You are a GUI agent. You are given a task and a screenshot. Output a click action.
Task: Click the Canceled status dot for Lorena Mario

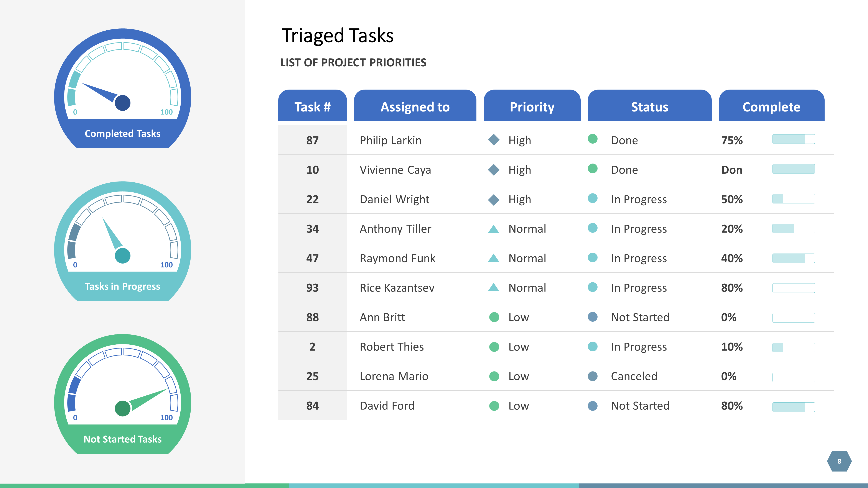click(x=592, y=376)
